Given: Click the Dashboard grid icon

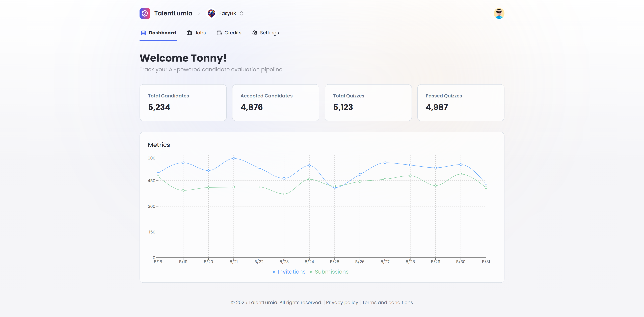Looking at the screenshot, I should click(144, 33).
